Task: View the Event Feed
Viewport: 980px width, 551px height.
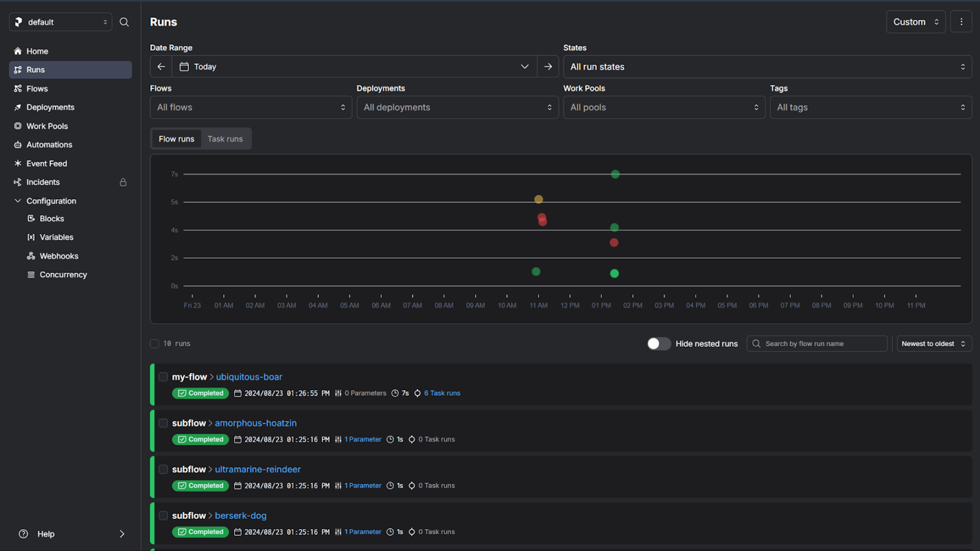Action: pyautogui.click(x=47, y=163)
